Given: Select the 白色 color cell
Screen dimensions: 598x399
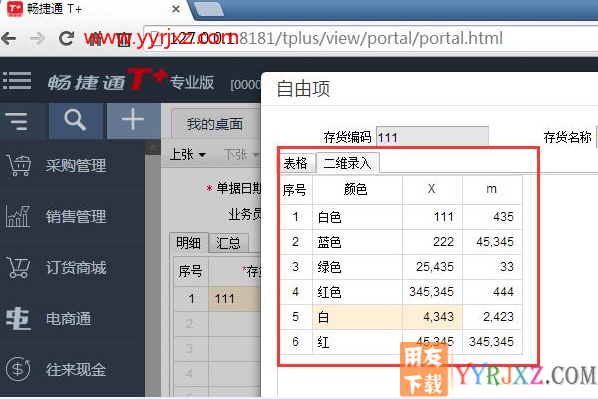Looking at the screenshot, I should (x=357, y=217).
